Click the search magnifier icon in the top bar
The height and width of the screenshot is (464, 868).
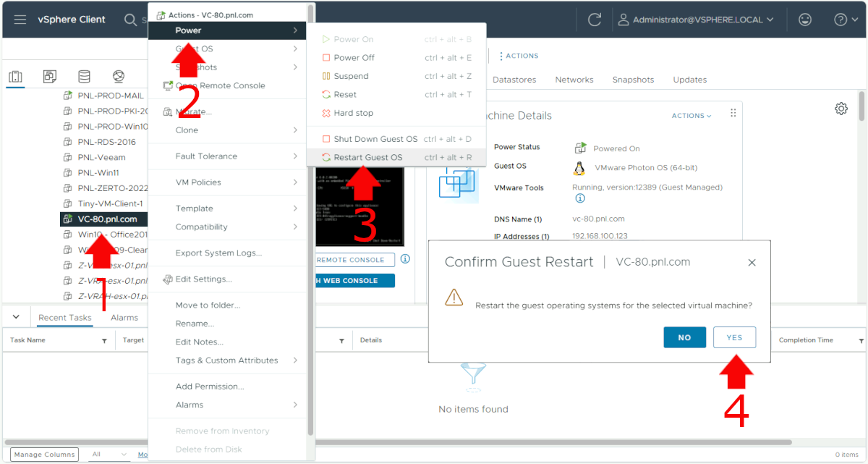[x=130, y=20]
